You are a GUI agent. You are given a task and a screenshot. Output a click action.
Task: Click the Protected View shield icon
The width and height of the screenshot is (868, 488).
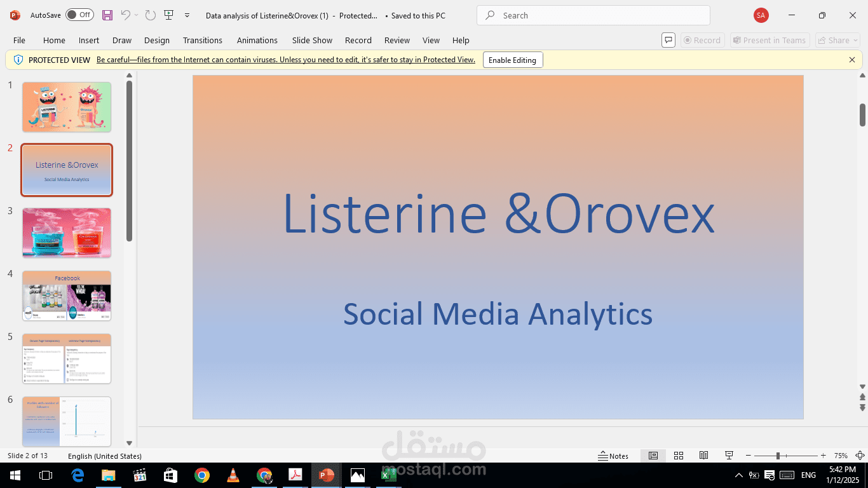click(18, 60)
